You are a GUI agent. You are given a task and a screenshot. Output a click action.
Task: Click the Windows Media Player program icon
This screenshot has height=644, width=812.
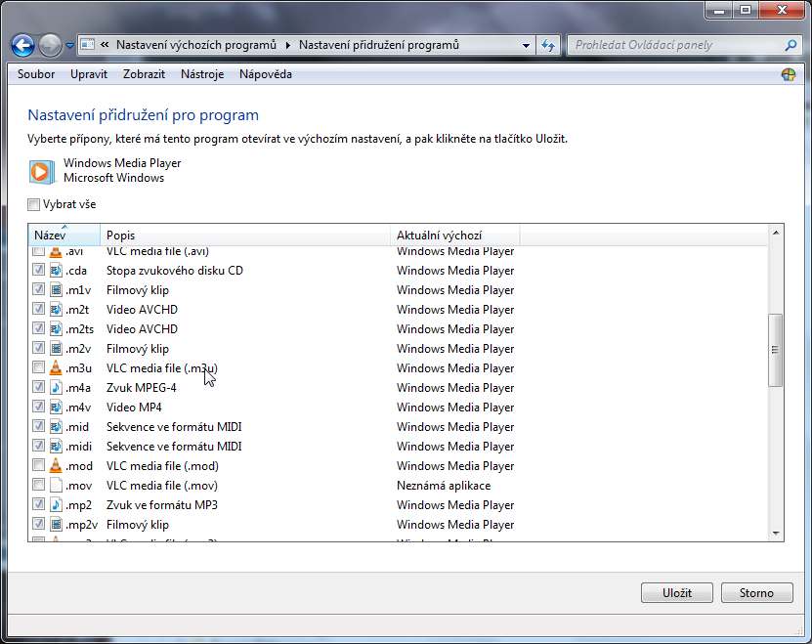[x=41, y=171]
